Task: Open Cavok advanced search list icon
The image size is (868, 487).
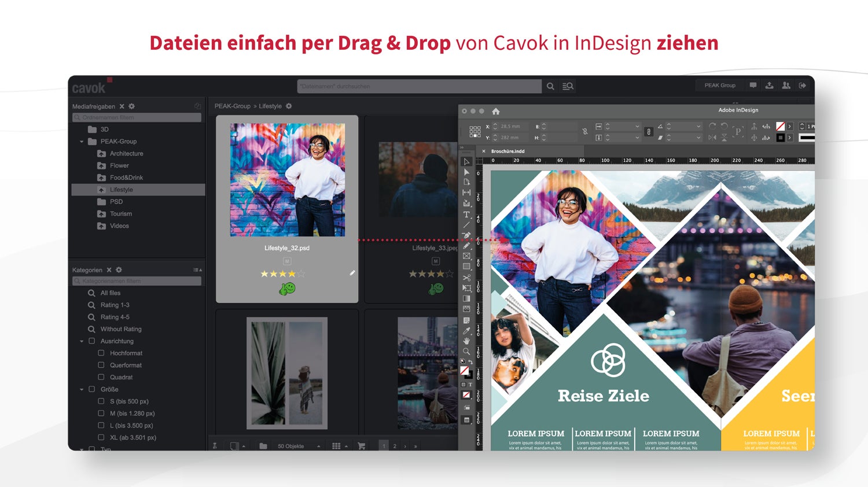Action: (x=568, y=86)
